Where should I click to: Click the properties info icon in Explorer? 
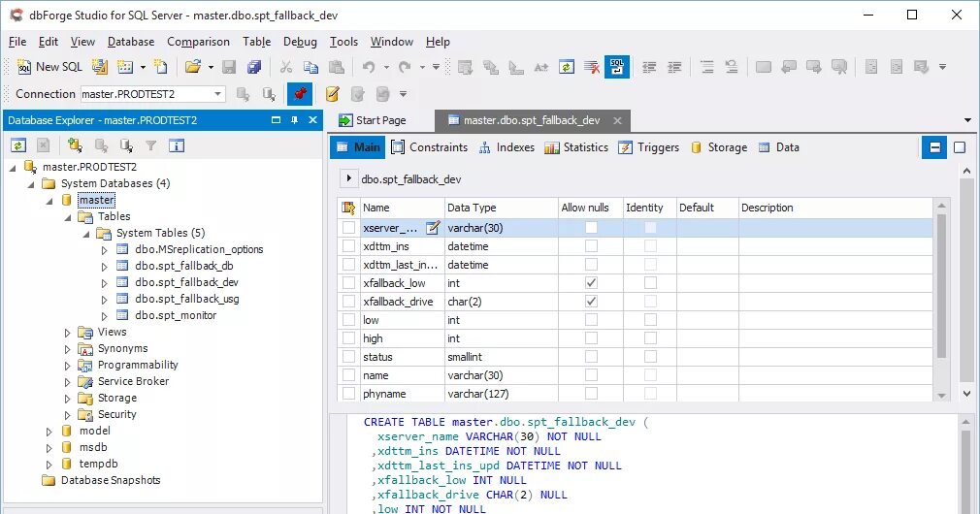coord(177,145)
